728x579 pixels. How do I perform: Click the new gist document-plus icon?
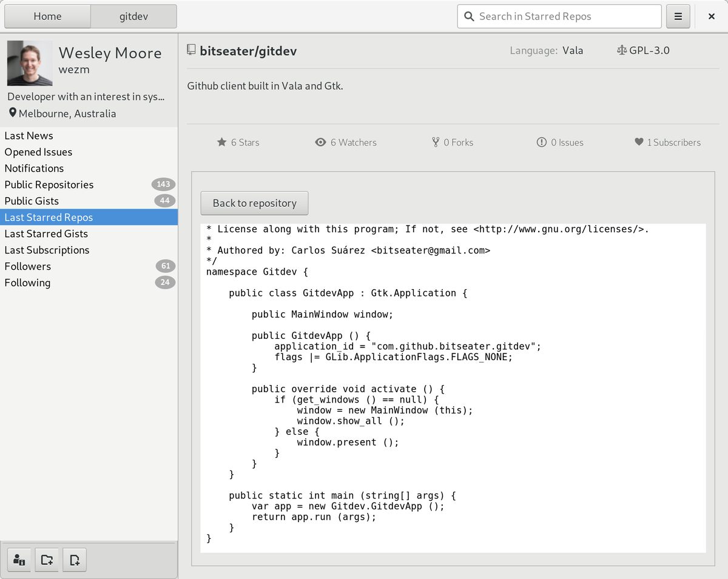pos(75,560)
